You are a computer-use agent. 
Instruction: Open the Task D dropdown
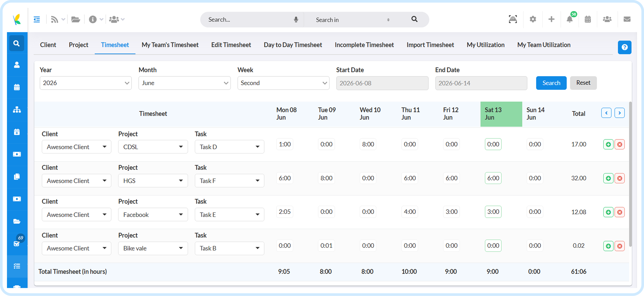229,147
